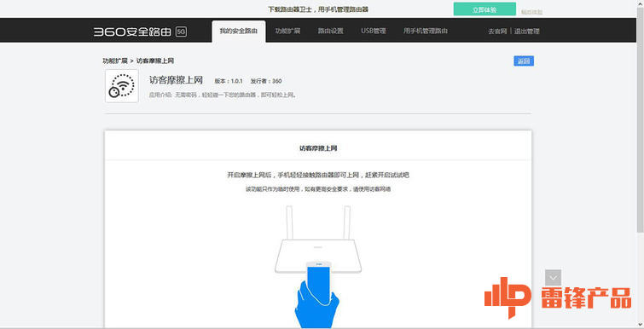Click the 应用介绍 description line
The width and height of the screenshot is (644, 329).
click(x=223, y=95)
